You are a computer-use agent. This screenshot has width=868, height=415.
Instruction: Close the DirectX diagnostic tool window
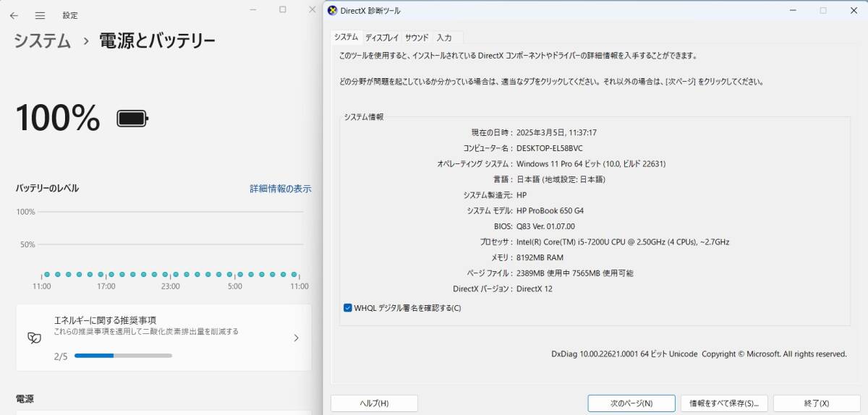pyautogui.click(x=852, y=10)
